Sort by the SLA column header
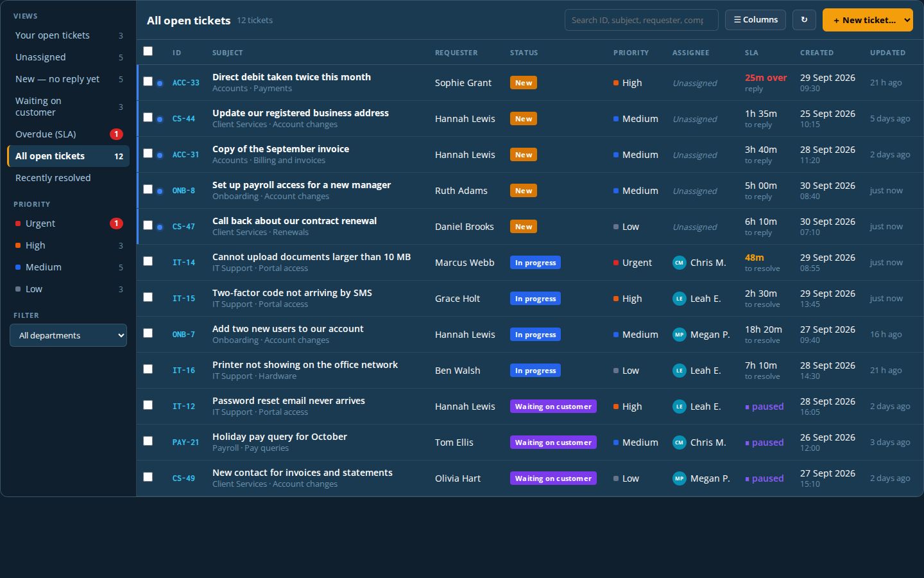 751,53
